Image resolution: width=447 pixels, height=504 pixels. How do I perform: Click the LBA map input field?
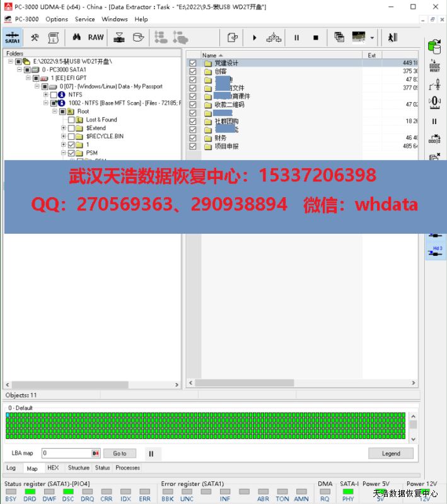pyautogui.click(x=66, y=453)
